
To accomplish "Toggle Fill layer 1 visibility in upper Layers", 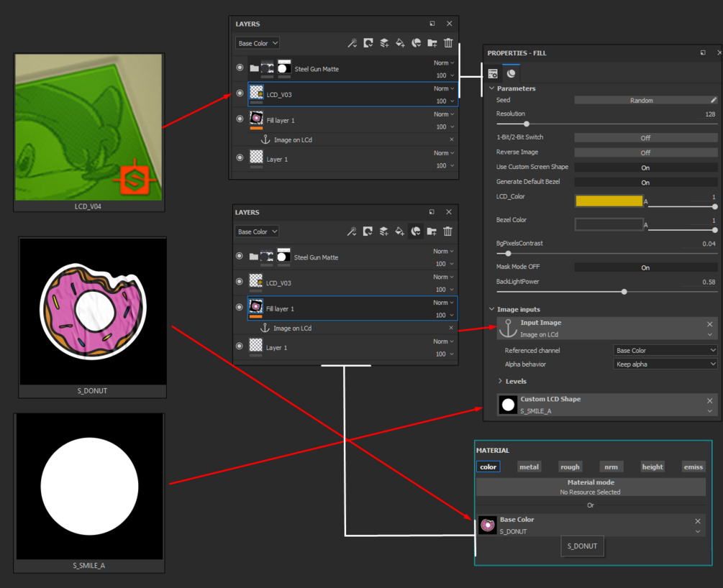I will click(x=240, y=119).
